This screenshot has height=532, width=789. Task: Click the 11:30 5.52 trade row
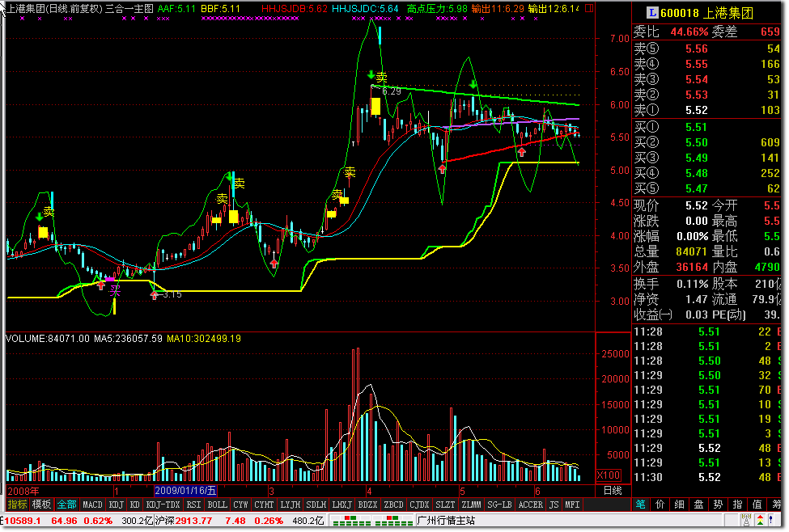tap(706, 477)
